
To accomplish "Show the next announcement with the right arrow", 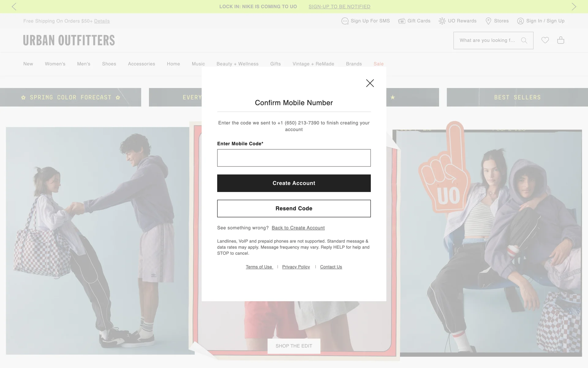I will point(574,6).
